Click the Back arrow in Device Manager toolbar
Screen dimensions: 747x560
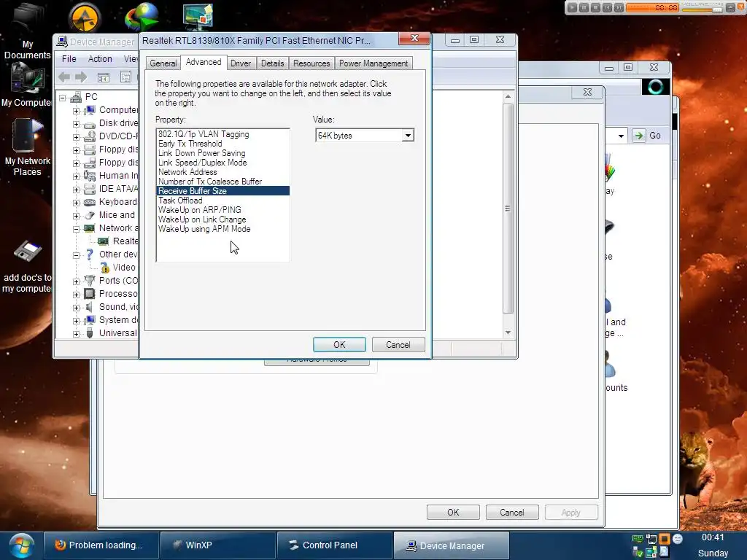pos(64,77)
